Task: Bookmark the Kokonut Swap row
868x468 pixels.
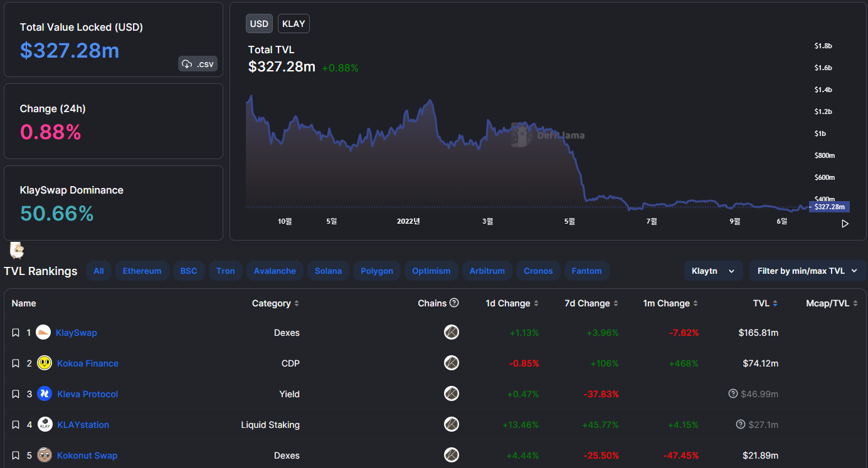Action: click(16, 455)
